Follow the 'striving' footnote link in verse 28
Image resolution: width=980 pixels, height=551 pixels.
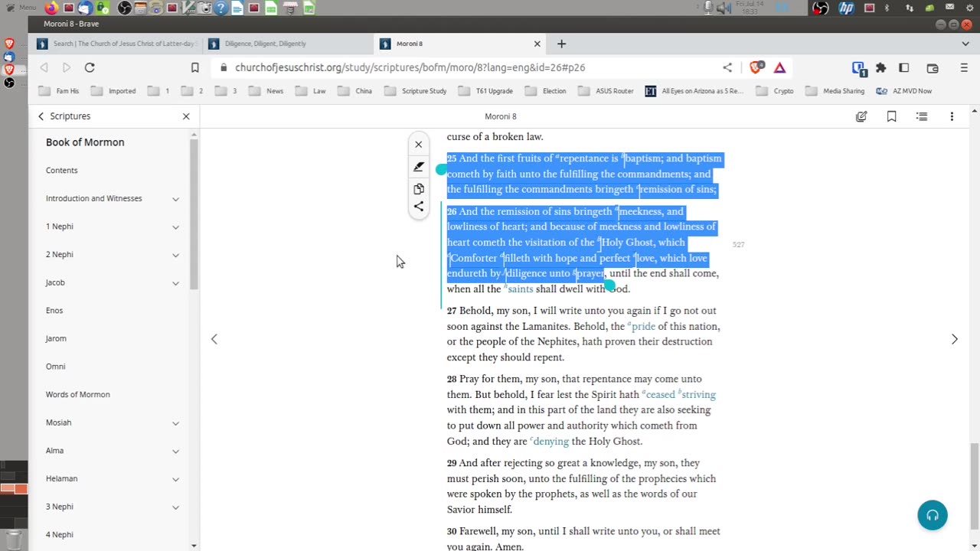click(x=698, y=395)
